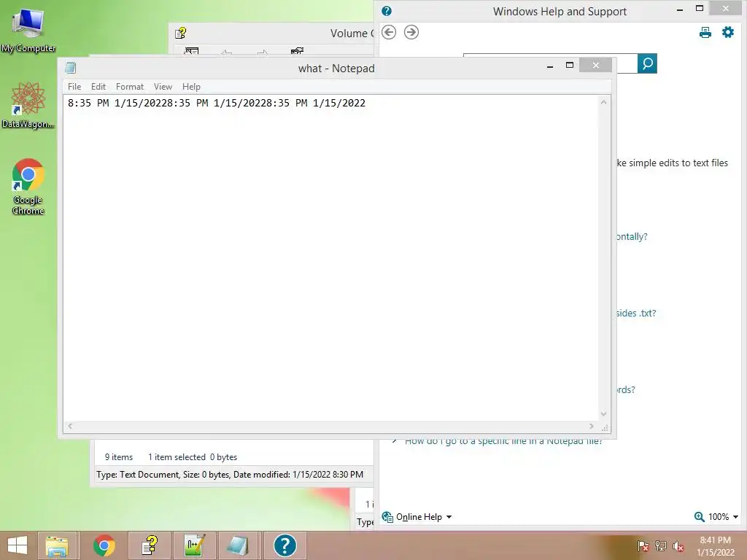Click the muted volume tray icon
This screenshot has height=560, width=747.
678,545
